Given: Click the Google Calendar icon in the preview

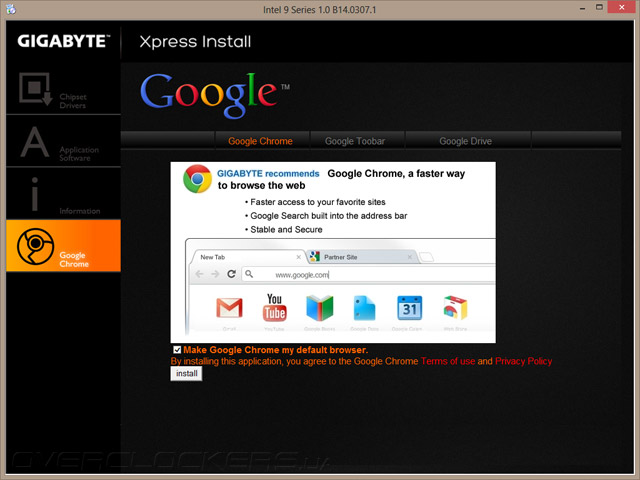Looking at the screenshot, I should [x=409, y=308].
